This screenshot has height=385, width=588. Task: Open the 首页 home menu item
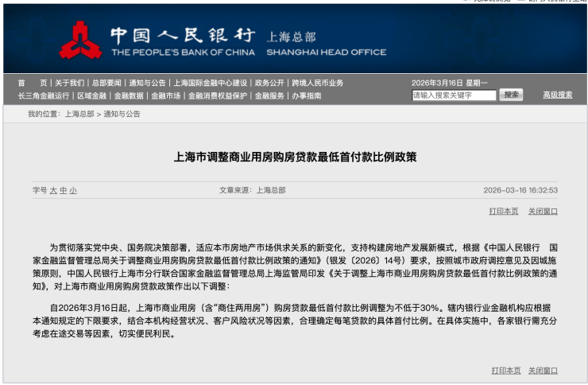click(33, 83)
